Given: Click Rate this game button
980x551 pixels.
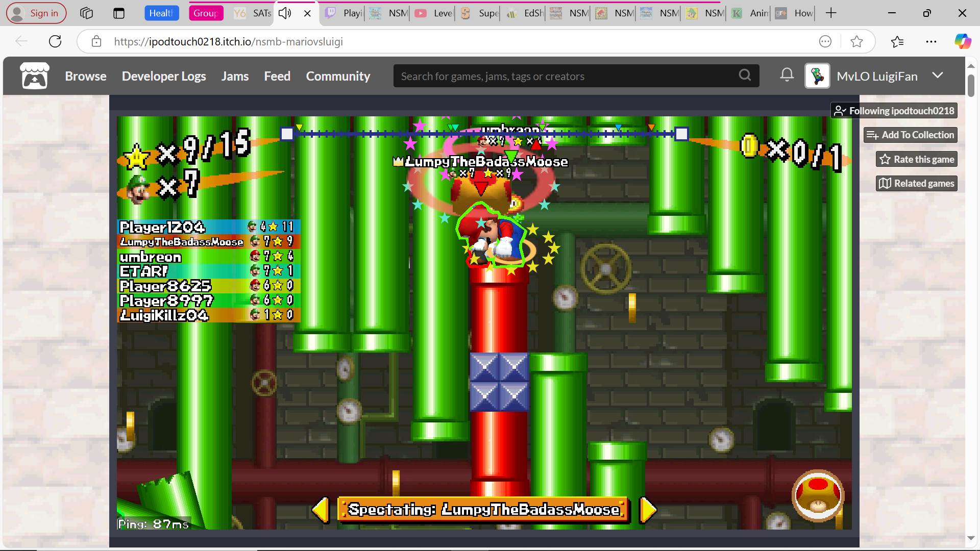Looking at the screenshot, I should coord(917,159).
